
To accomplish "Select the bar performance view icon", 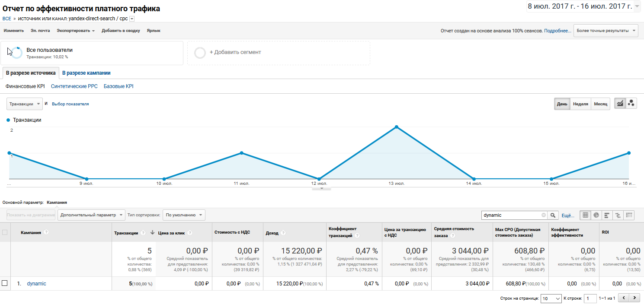I will (607, 215).
